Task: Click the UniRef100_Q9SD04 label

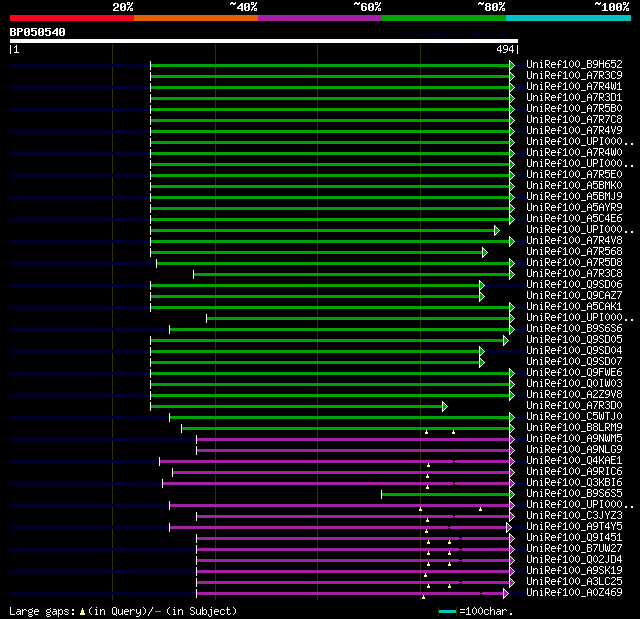Action: pos(574,351)
